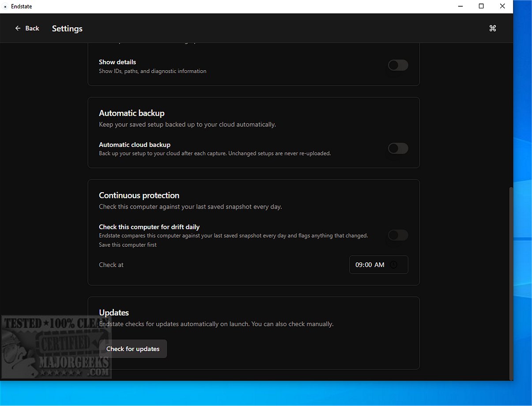This screenshot has height=406, width=532.
Task: Click the Continuous protection section heading
Action: pos(139,195)
